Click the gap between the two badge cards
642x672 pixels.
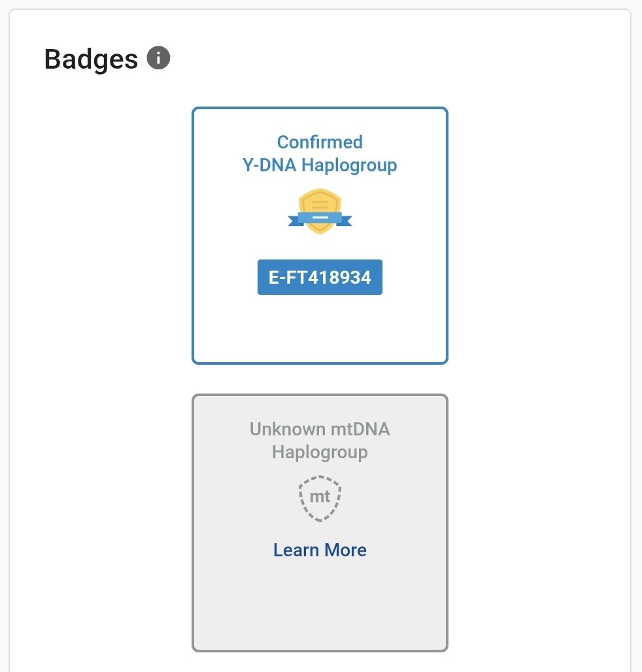coord(320,379)
